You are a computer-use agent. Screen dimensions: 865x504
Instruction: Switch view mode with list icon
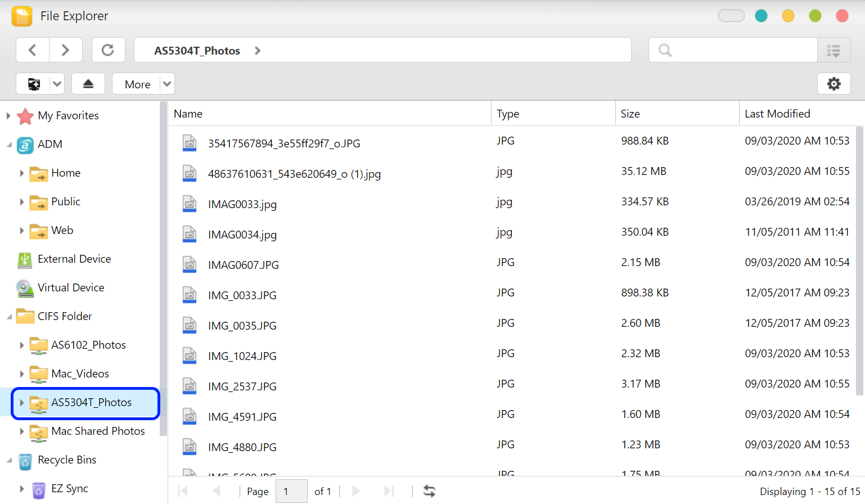[834, 51]
